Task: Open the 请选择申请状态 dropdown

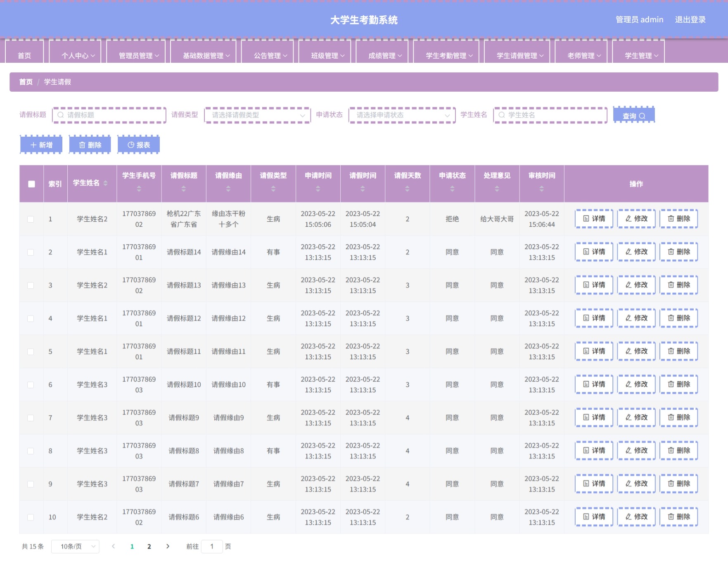Action: [402, 115]
